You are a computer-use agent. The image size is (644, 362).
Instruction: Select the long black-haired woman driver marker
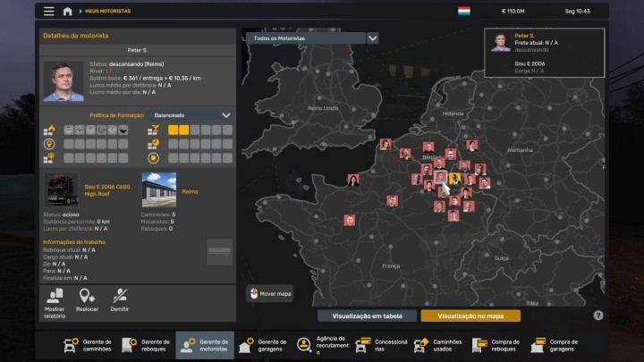point(353,180)
